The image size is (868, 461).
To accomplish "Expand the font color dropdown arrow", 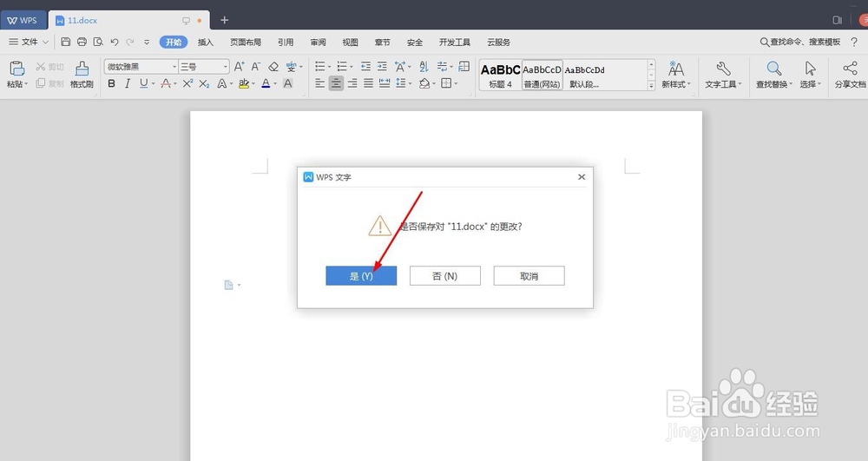I will pos(275,84).
